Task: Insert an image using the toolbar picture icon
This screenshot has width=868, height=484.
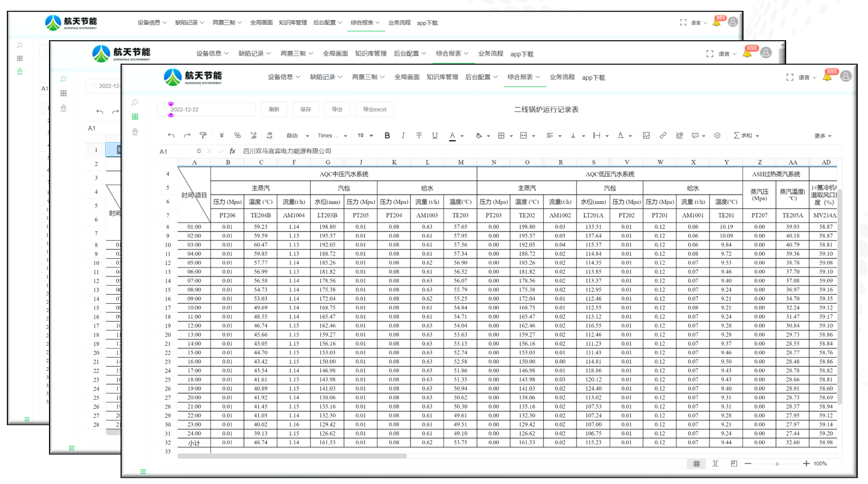Action: 646,136
